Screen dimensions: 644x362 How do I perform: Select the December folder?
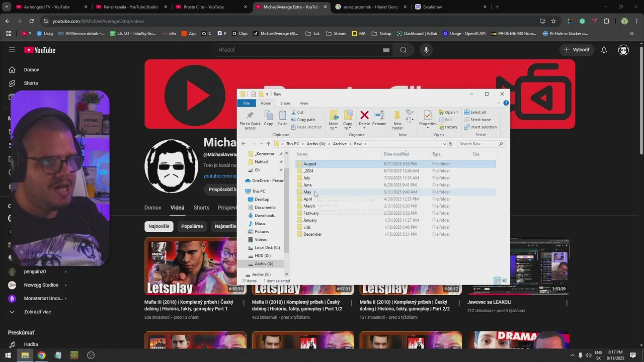point(395,234)
